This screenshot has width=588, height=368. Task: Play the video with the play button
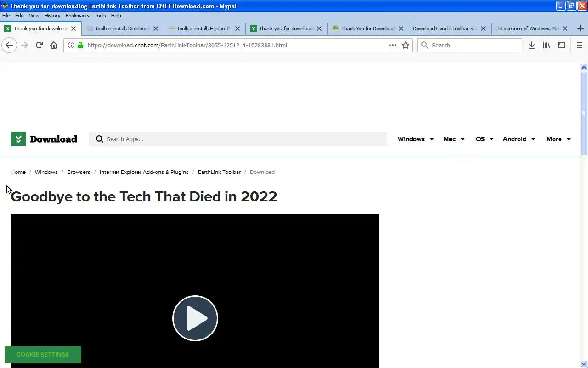(195, 318)
